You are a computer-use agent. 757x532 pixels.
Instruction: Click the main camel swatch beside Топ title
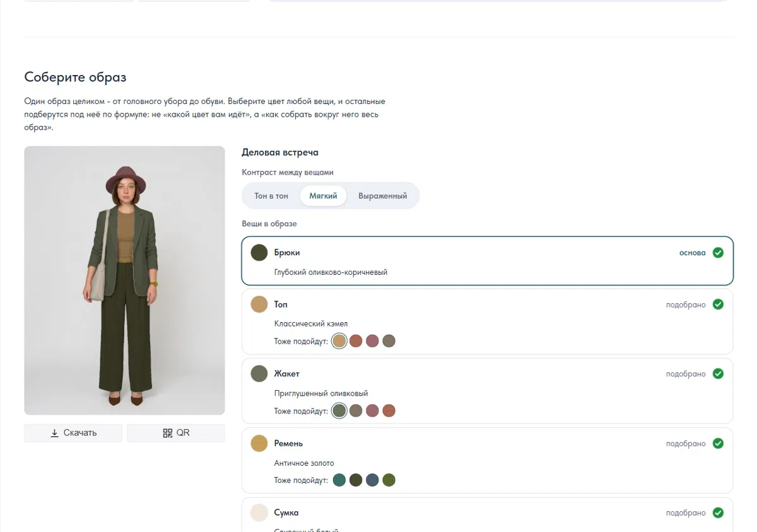click(x=259, y=304)
